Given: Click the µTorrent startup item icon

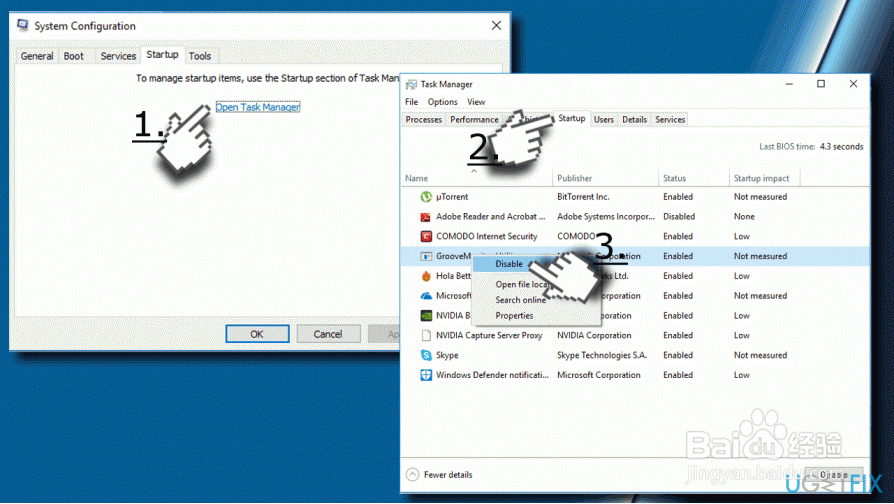Looking at the screenshot, I should [426, 197].
